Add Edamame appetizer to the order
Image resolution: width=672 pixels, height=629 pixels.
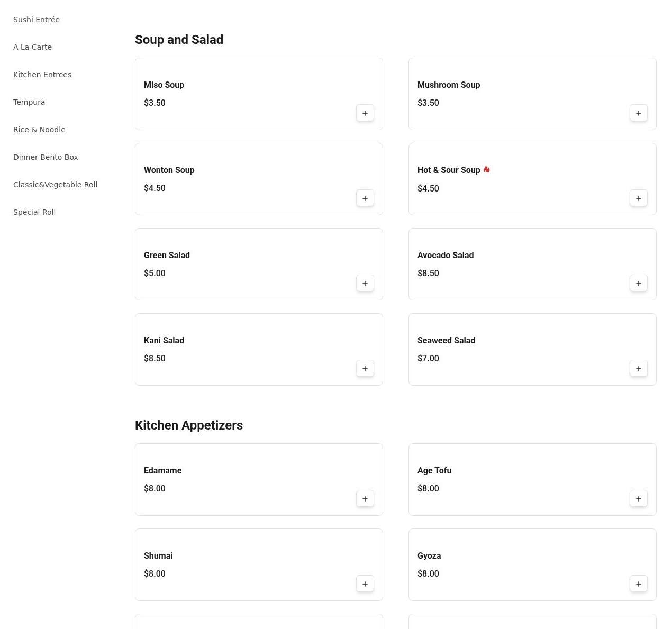coord(365,499)
